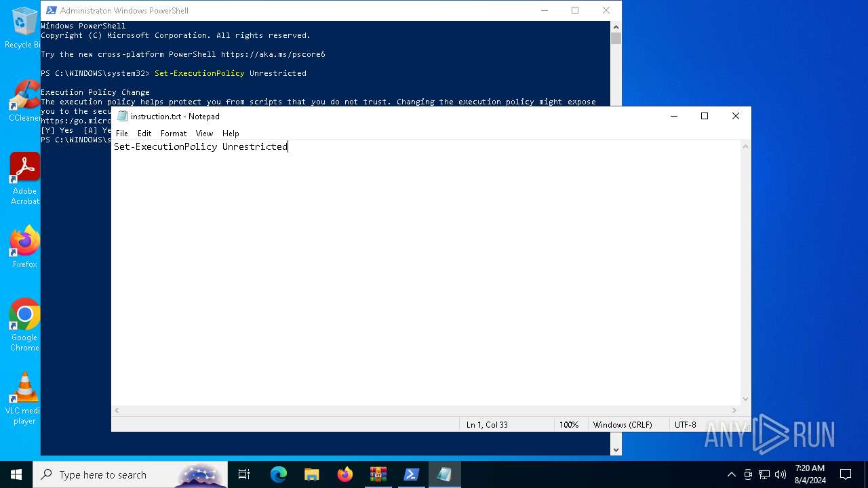Click the taskbar clock showing 7:20 AM
This screenshot has width=868, height=488.
coord(810,474)
